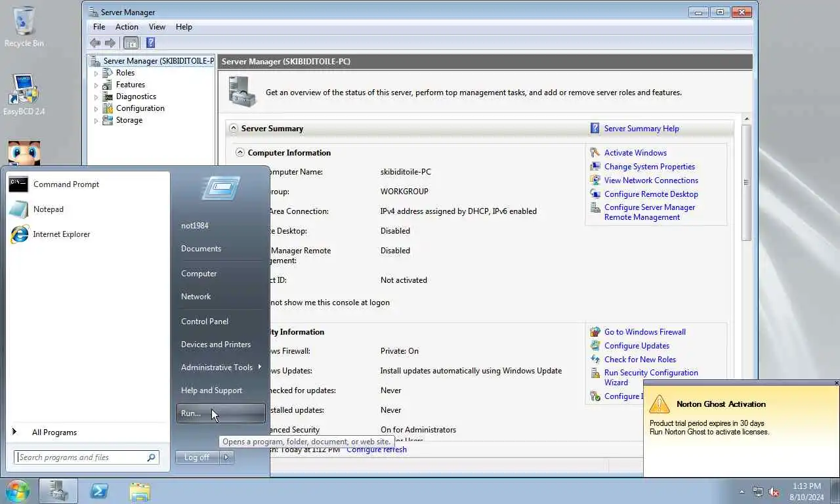The image size is (840, 504).
Task: Click the Help question-mark toolbar icon
Action: click(x=150, y=43)
